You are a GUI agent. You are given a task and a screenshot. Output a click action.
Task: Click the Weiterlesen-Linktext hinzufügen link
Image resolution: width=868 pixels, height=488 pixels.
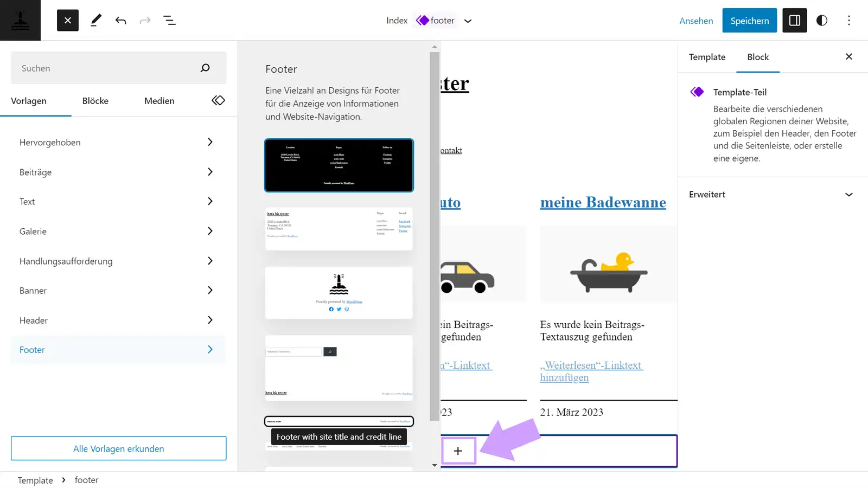click(592, 371)
